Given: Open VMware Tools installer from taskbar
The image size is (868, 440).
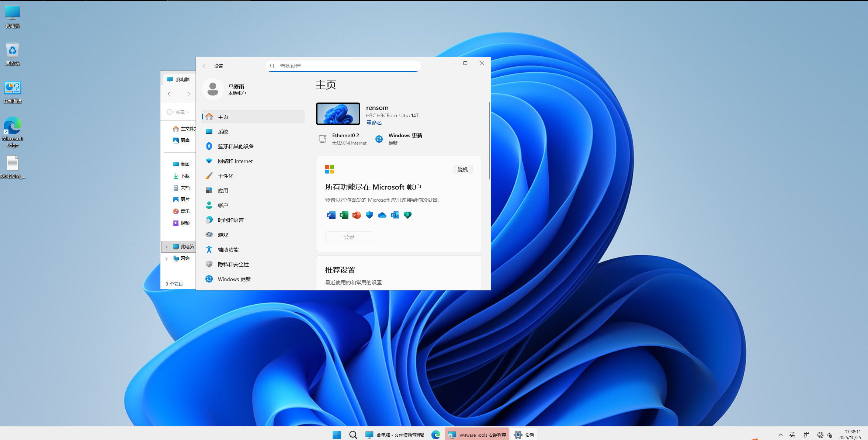Looking at the screenshot, I should click(477, 435).
